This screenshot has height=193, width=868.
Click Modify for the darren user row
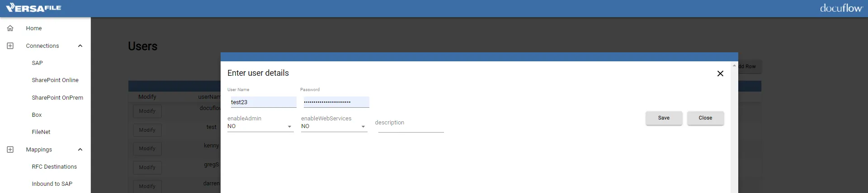(147, 186)
